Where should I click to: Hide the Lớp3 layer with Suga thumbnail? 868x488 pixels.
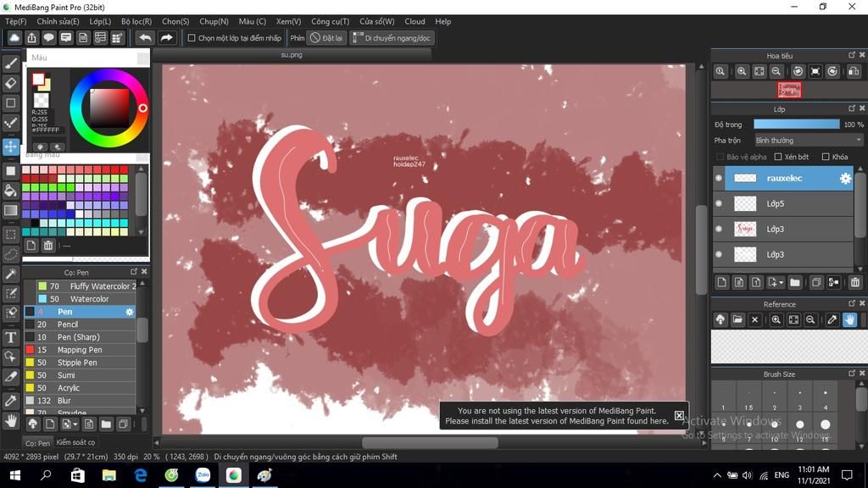coord(719,229)
